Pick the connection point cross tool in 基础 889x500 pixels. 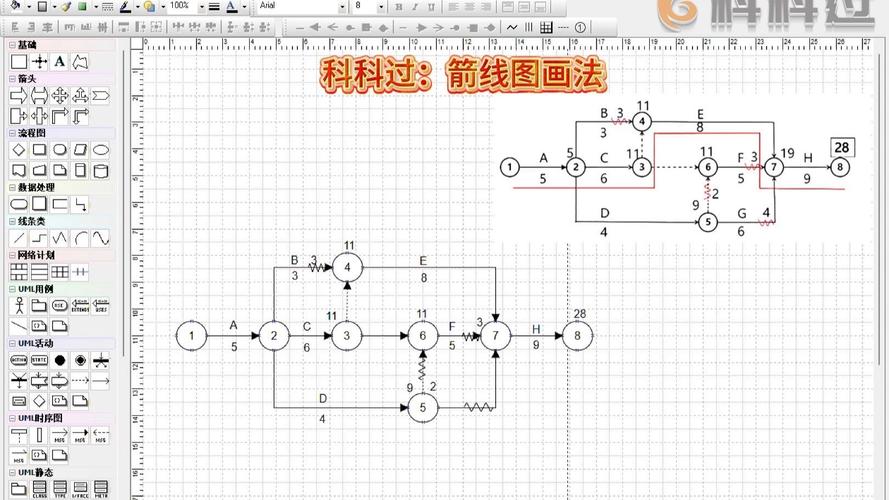tap(39, 62)
